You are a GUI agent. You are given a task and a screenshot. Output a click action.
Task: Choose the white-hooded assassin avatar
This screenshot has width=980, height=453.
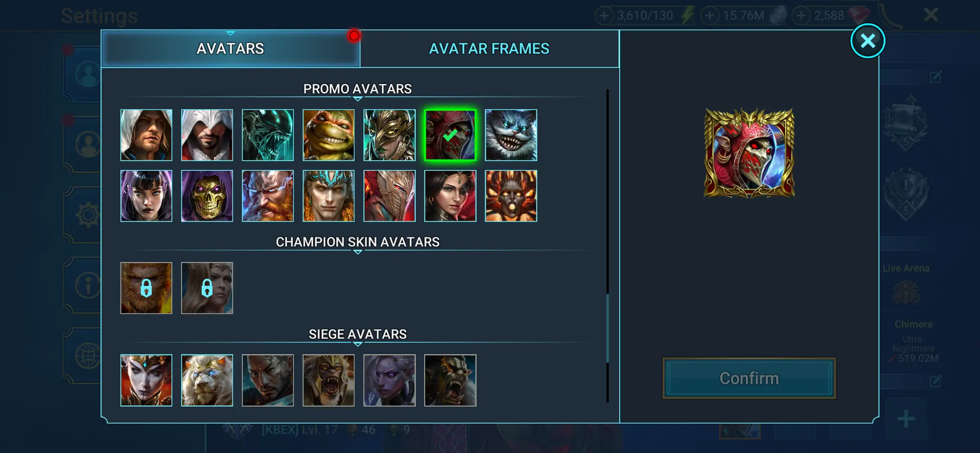click(x=207, y=135)
